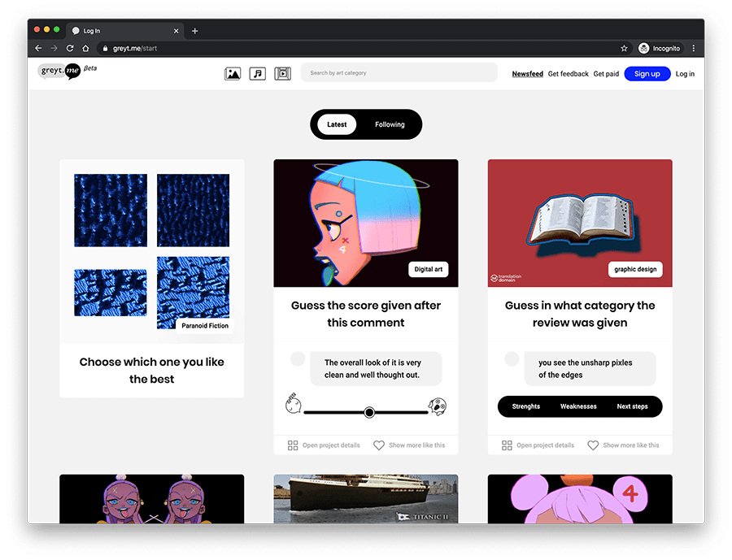Choose Strenghts review category
Image resolution: width=732 pixels, height=560 pixels.
[x=525, y=406]
